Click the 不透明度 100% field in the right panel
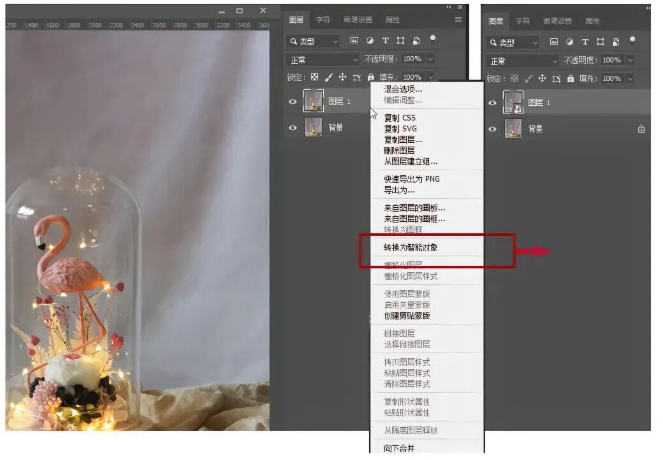 pos(612,60)
